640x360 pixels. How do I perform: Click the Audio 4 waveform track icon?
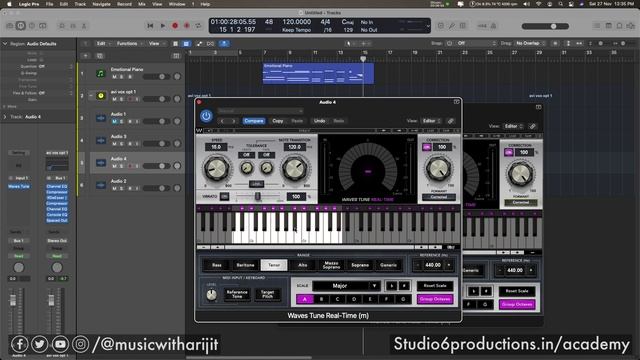[x=100, y=163]
